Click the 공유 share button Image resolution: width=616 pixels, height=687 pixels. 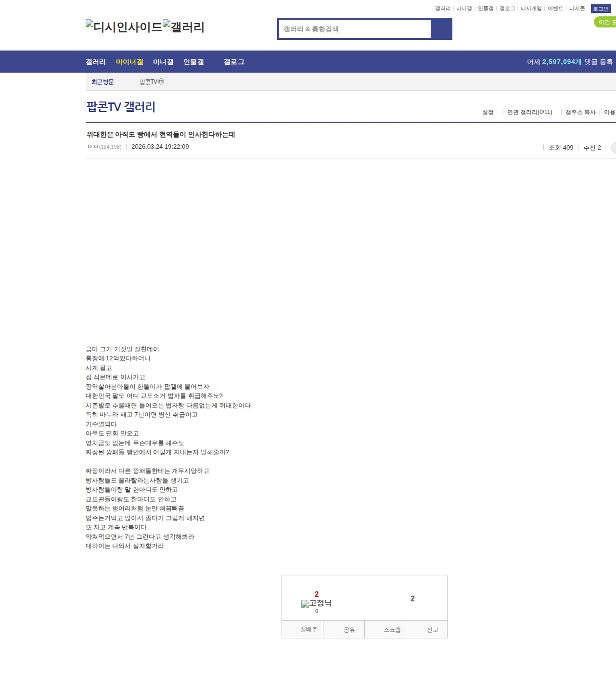coord(344,629)
